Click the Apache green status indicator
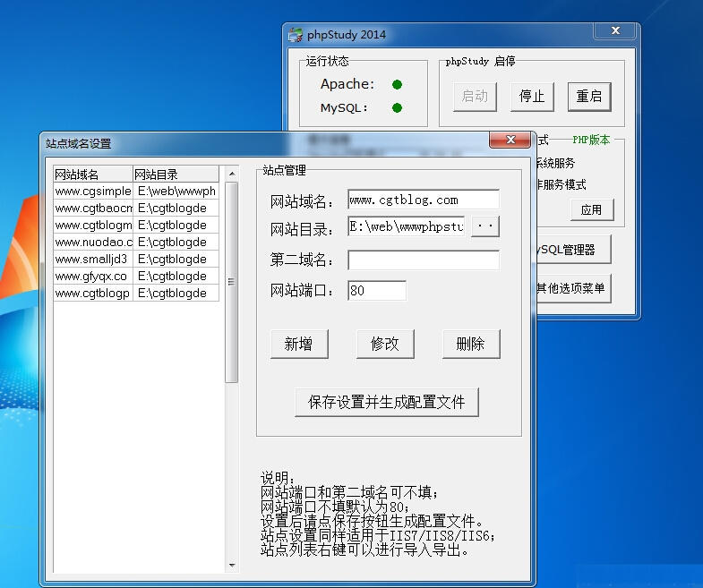The width and height of the screenshot is (703, 588). tap(397, 84)
